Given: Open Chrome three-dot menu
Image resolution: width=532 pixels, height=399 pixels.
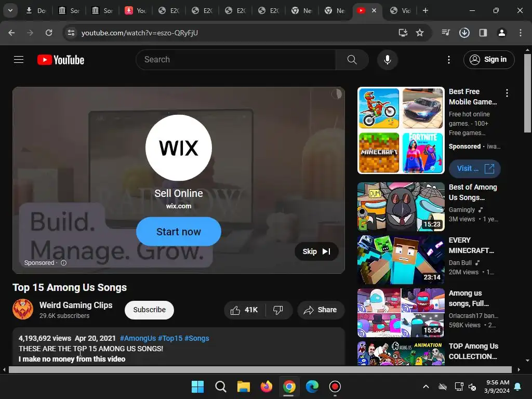Looking at the screenshot, I should point(520,33).
